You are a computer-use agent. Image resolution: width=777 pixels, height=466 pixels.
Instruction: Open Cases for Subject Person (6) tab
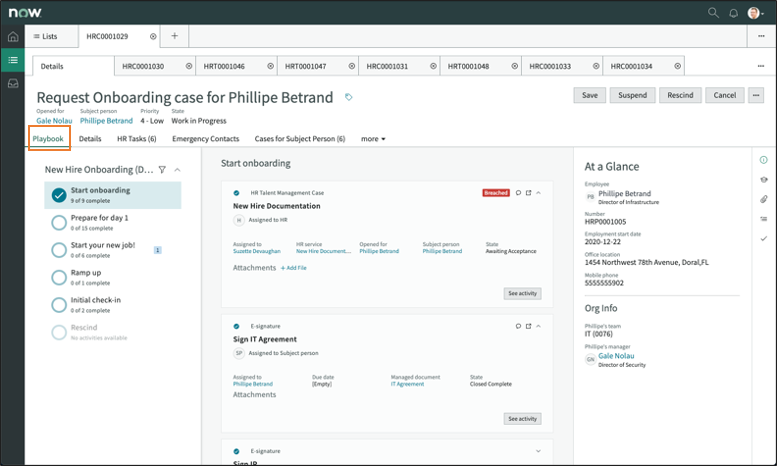point(300,139)
